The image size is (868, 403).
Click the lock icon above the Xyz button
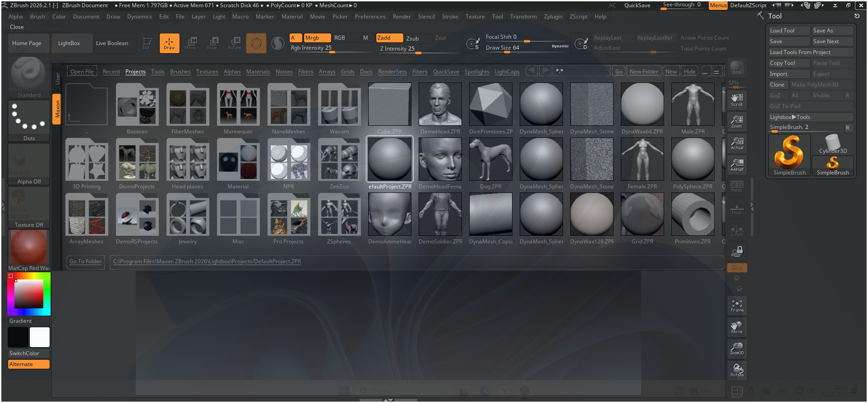737,252
